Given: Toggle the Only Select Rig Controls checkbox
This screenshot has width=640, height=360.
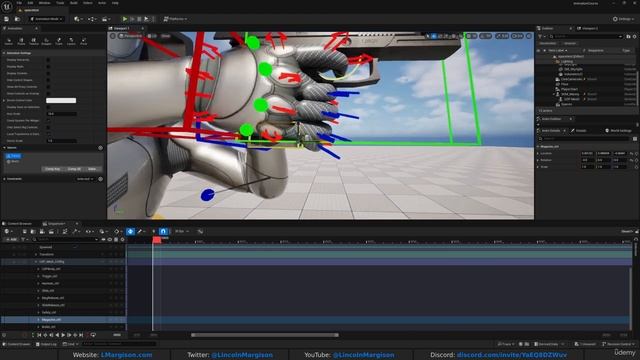Looking at the screenshot, I should tap(48, 127).
